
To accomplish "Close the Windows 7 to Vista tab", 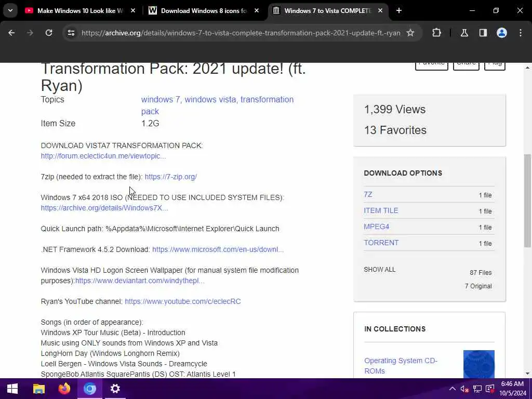I will (x=380, y=11).
